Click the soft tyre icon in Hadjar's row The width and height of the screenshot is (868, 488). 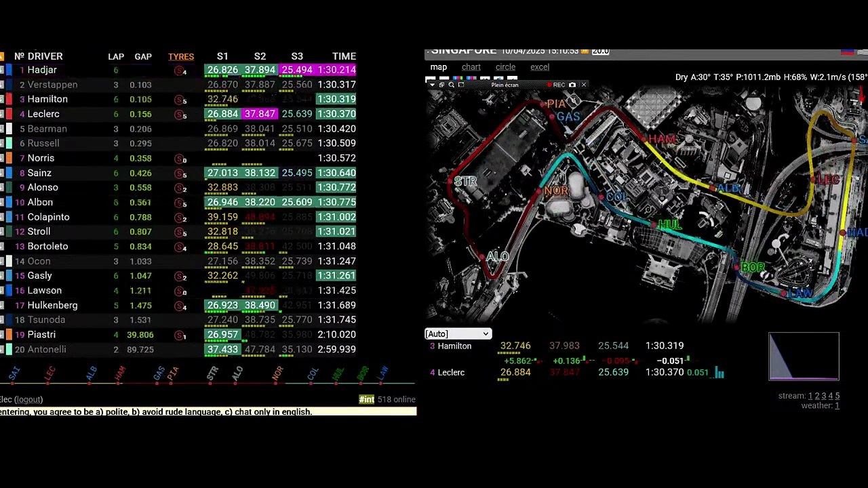pos(180,70)
